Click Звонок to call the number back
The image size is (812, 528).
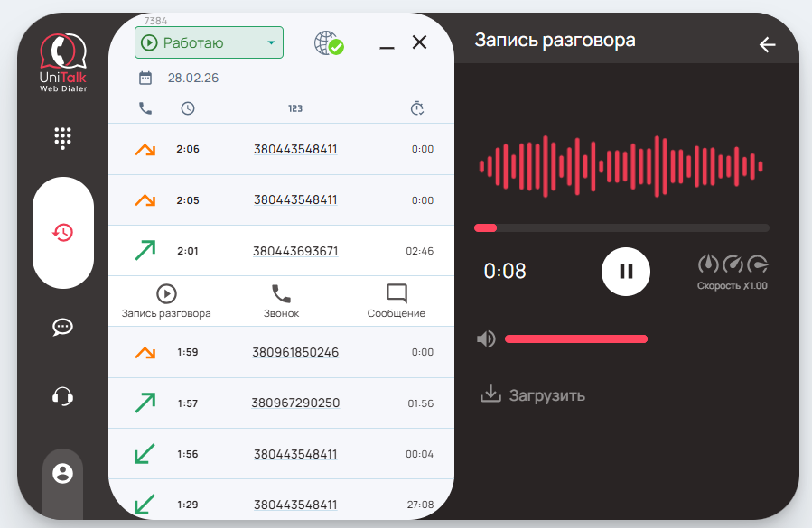click(x=282, y=301)
